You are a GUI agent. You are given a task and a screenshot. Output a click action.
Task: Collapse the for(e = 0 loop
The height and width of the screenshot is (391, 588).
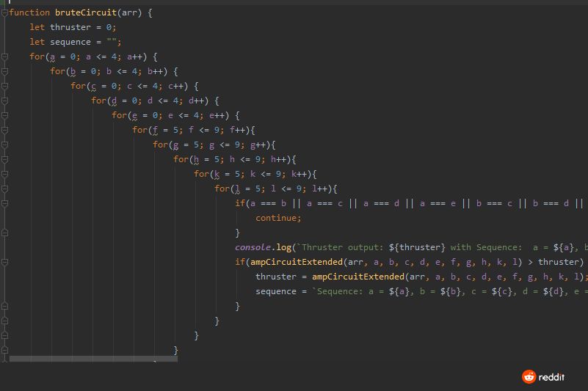tap(4, 115)
